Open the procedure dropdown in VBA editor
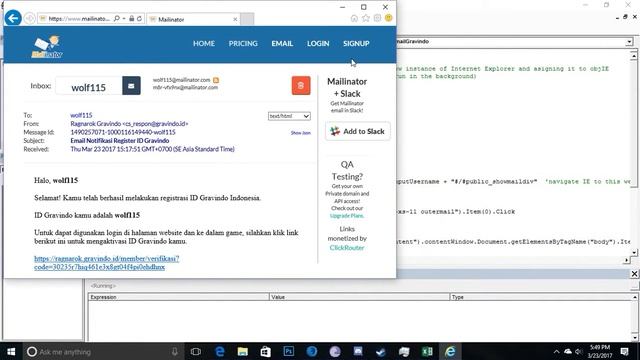The height and width of the screenshot is (360, 640). point(629,42)
